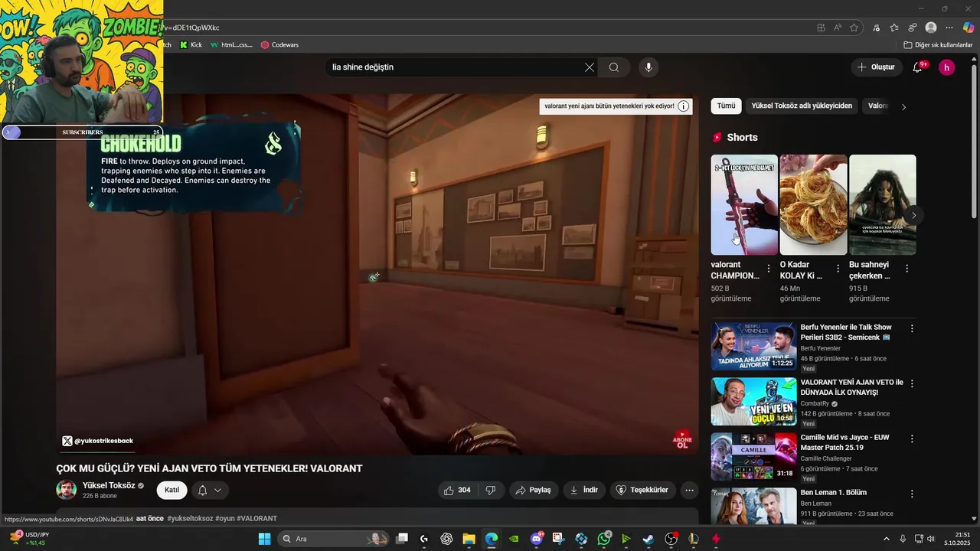Toggle Edge read aloud icon
The height and width of the screenshot is (551, 980).
pos(838,28)
